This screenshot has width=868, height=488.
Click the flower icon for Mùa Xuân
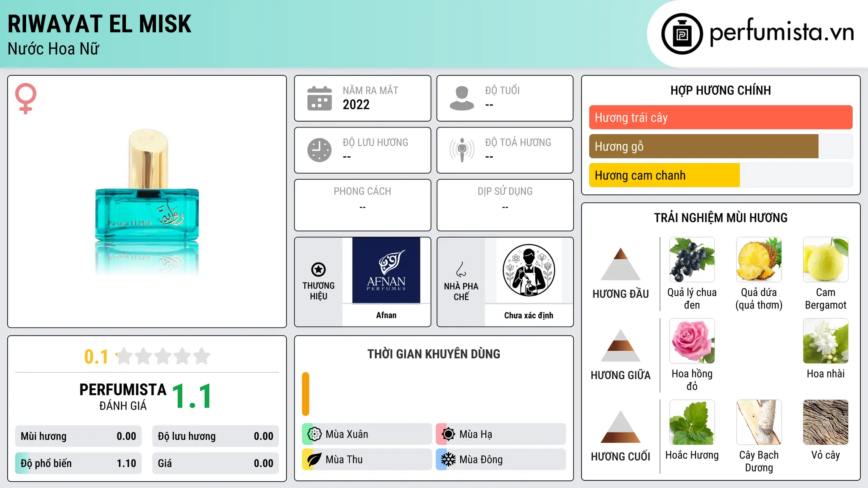pos(314,434)
